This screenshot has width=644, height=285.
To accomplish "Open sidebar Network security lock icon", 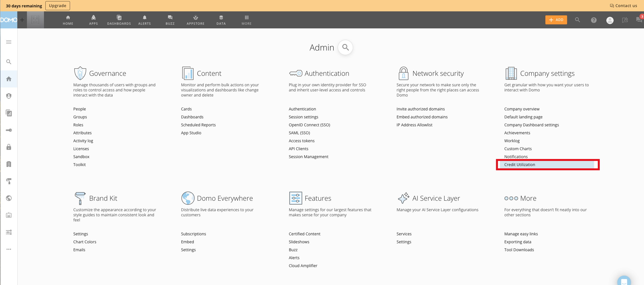I will tap(9, 147).
